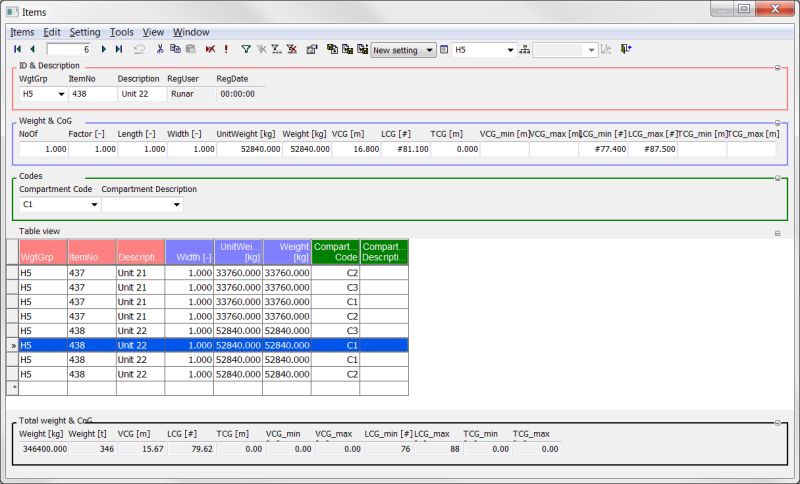Click the Description field with Unit 22
The image size is (800, 484).
142,94
